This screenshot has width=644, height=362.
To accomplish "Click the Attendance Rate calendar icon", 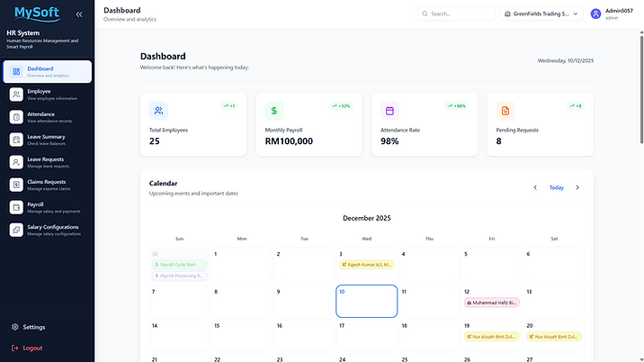I will click(389, 111).
